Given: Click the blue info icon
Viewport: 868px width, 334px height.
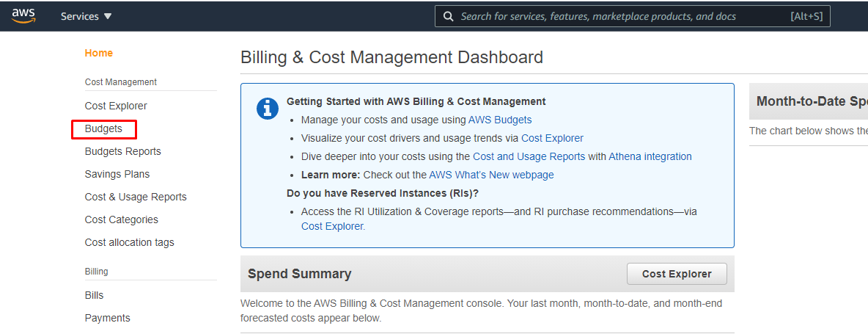Looking at the screenshot, I should [268, 108].
